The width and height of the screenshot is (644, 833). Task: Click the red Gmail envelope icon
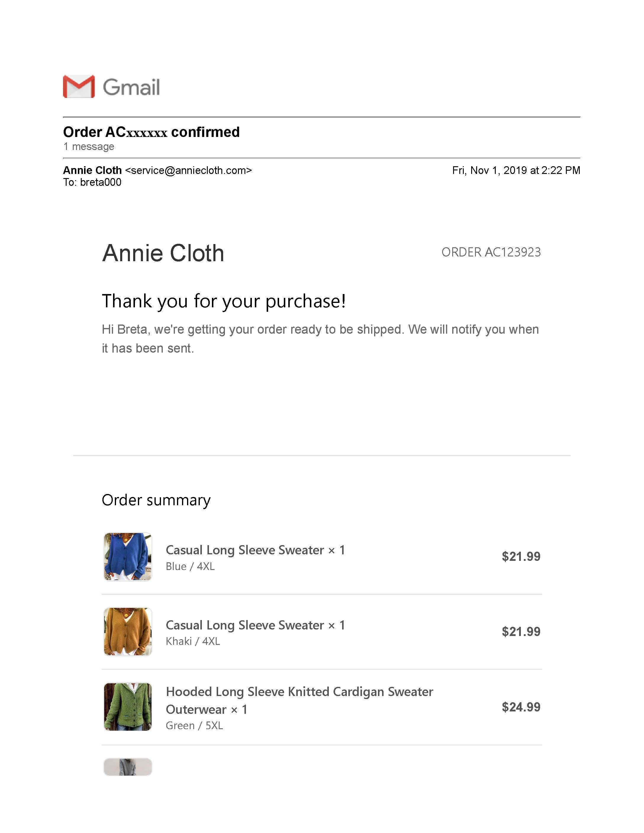click(x=79, y=87)
